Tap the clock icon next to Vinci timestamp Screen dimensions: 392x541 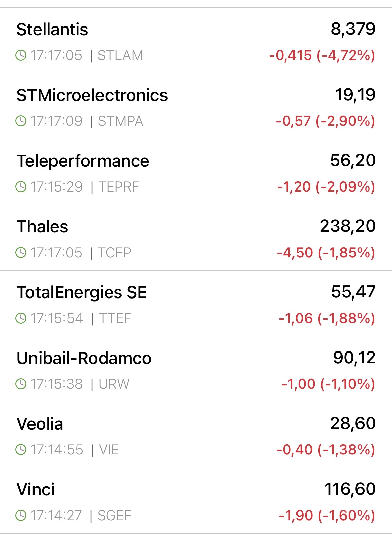[x=21, y=516]
